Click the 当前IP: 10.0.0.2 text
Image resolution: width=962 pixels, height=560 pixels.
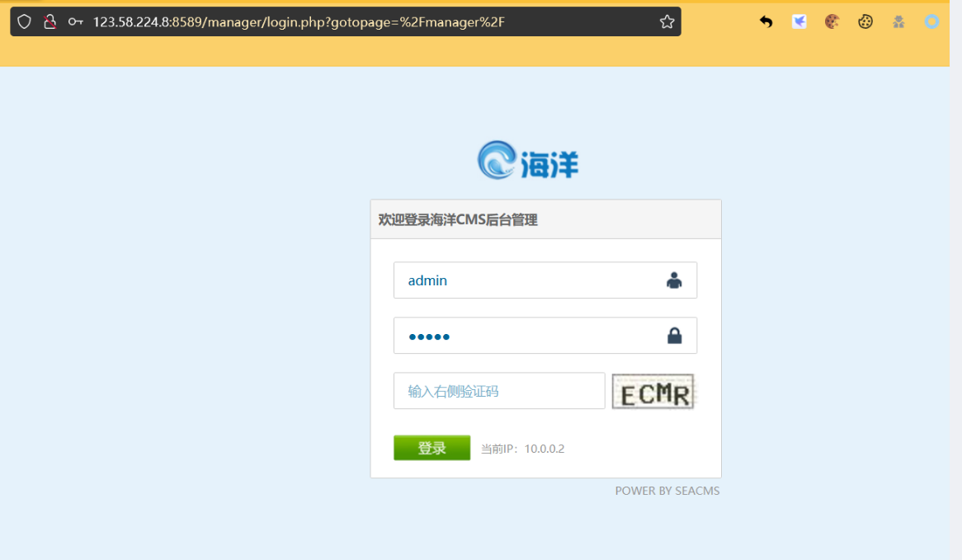click(x=522, y=449)
